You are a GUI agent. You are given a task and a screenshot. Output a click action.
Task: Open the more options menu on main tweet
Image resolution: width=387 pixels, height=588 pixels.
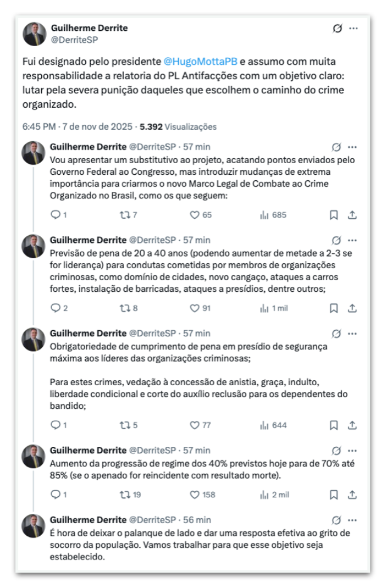[x=353, y=29]
